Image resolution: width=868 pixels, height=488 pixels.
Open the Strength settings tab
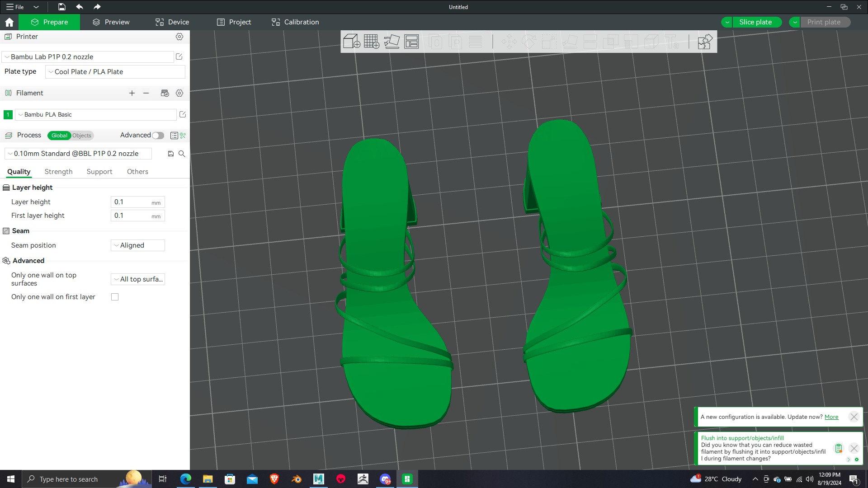point(58,172)
